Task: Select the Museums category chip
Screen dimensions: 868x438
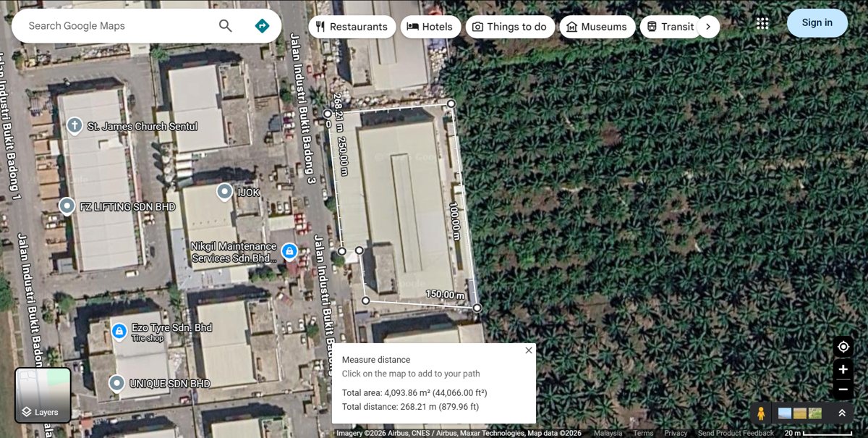Action: coord(597,27)
